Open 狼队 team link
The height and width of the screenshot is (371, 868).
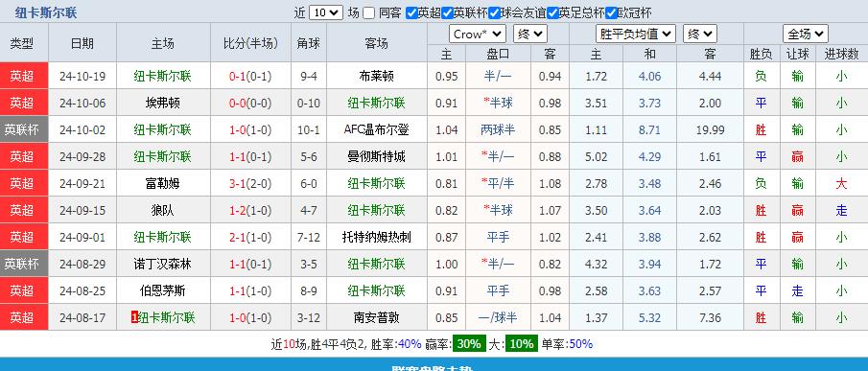[163, 210]
